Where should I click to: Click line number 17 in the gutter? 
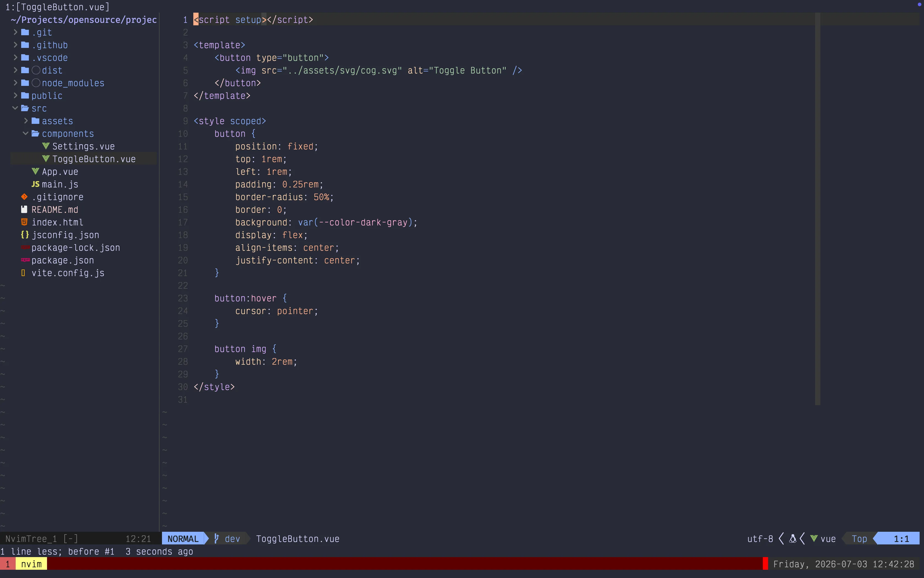pos(183,222)
